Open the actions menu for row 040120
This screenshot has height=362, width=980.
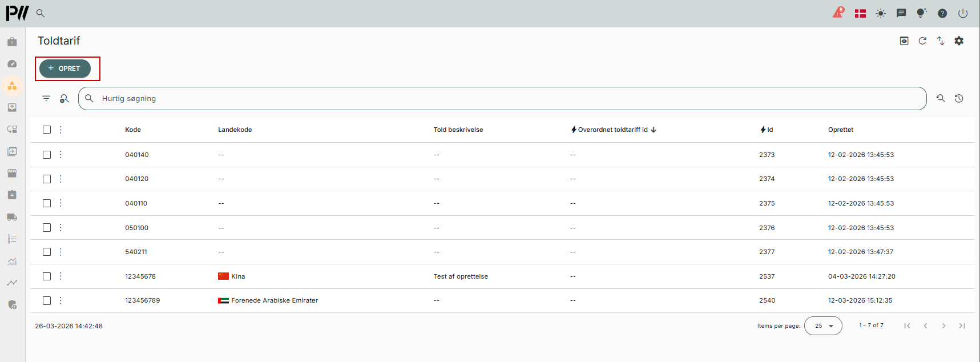[61, 179]
